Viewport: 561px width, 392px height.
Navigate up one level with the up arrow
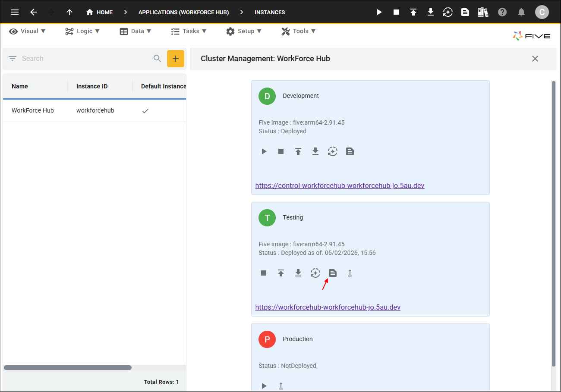point(69,12)
